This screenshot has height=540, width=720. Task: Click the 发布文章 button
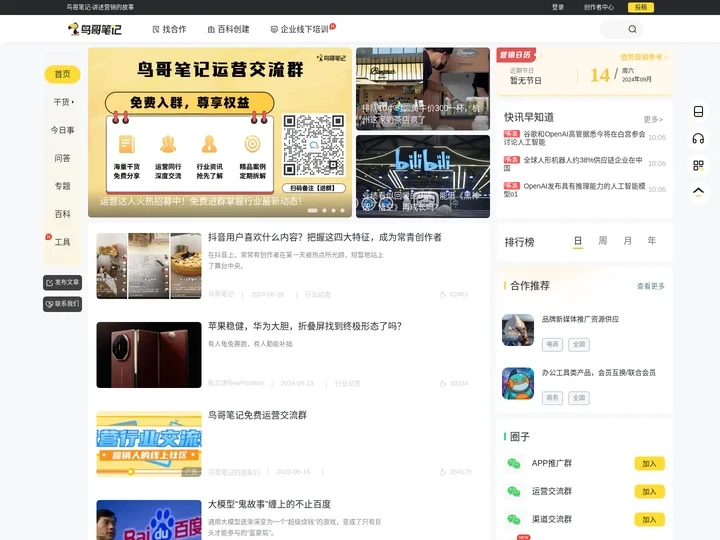tap(62, 282)
